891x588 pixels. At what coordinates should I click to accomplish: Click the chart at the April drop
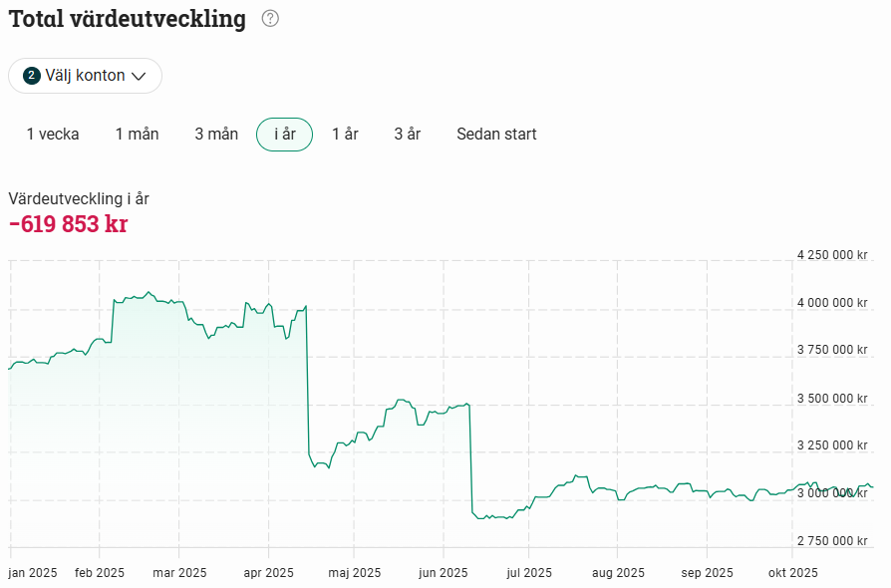click(x=307, y=381)
